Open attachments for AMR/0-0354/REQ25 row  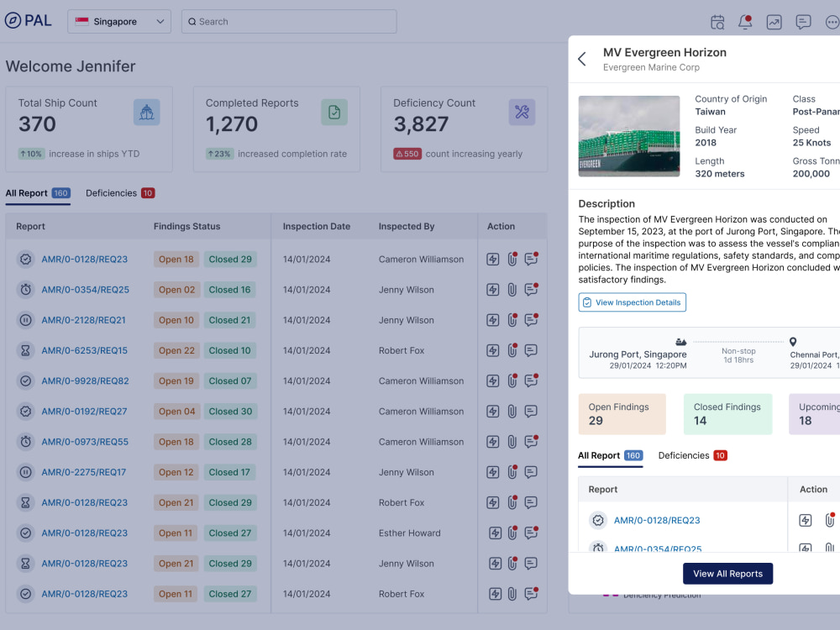coord(512,290)
